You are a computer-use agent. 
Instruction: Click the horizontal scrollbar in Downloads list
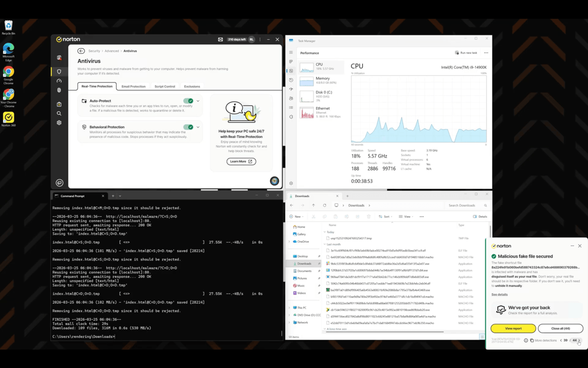coord(384,332)
